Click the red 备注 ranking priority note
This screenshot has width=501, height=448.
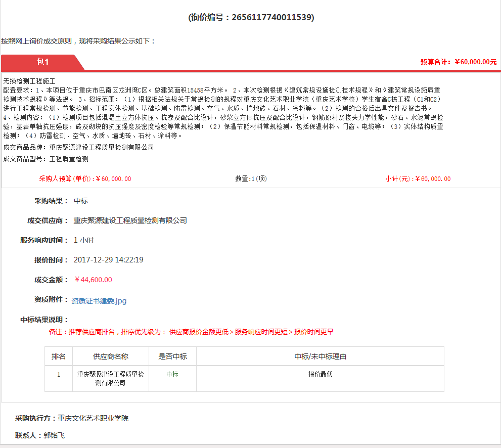tap(191, 332)
